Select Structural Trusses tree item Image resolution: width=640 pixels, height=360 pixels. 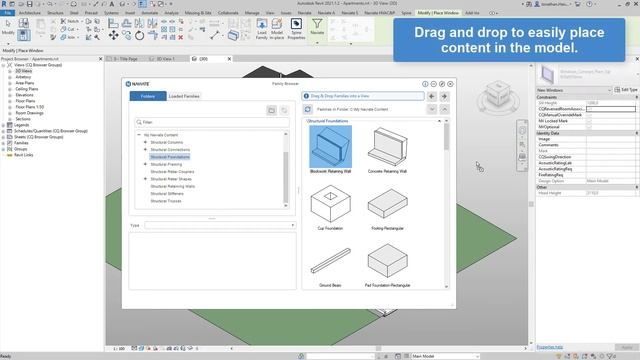(166, 201)
